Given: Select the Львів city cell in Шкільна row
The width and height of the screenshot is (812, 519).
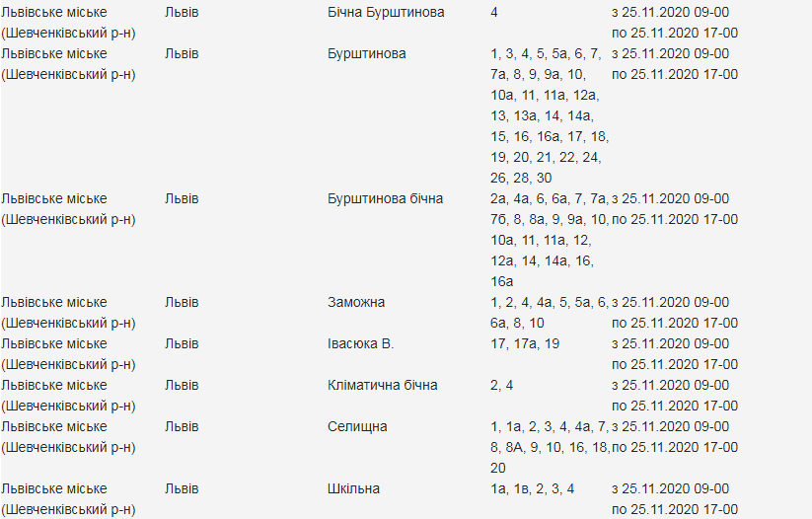Looking at the screenshot, I should [x=182, y=488].
